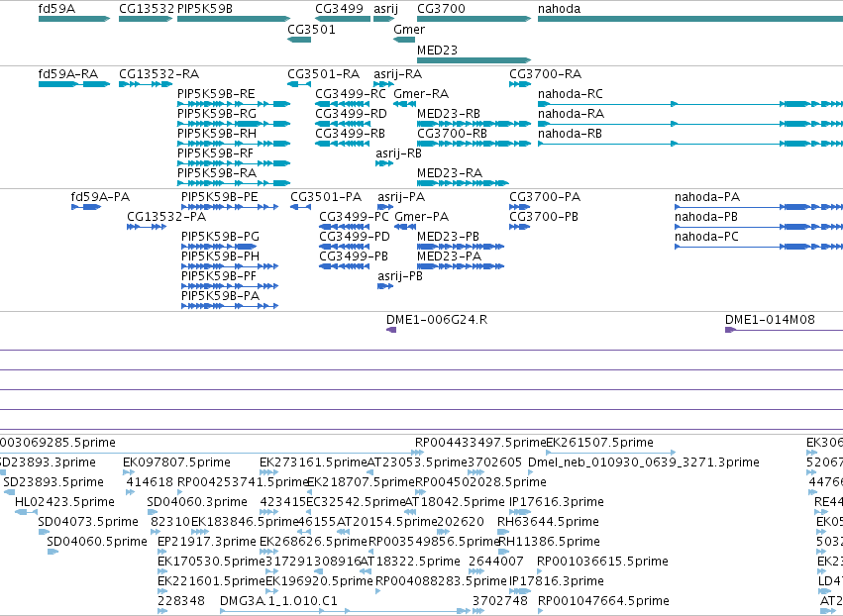Select transcript Gmer-RA
Viewport: 843px width, 616px height.
click(x=404, y=104)
